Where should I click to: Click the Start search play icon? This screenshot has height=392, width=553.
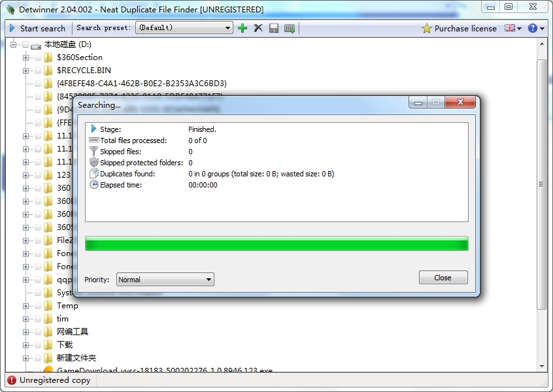click(12, 28)
